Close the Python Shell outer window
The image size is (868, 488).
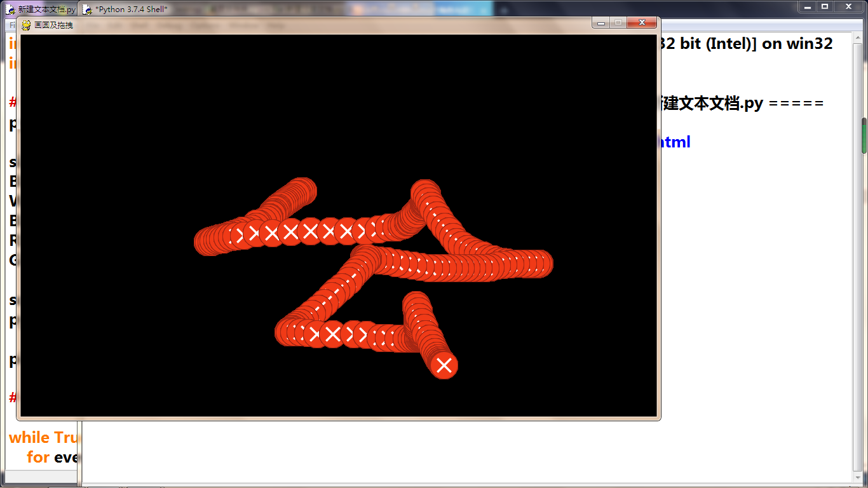point(848,6)
